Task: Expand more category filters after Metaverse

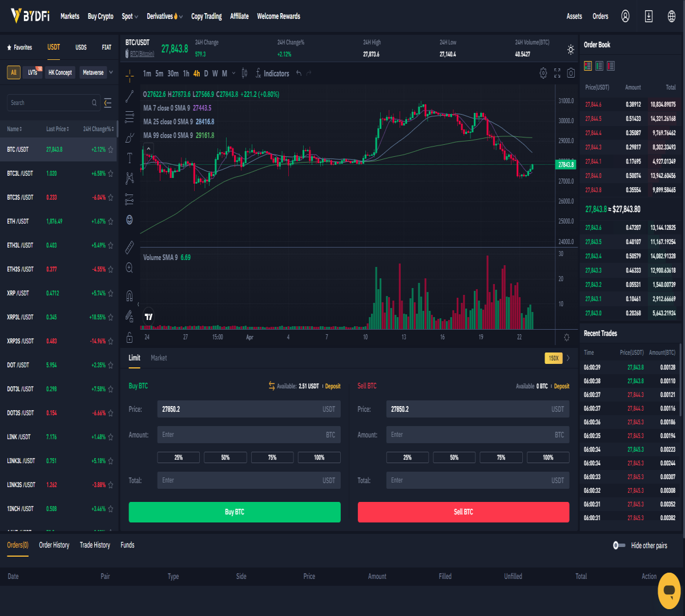Action: click(111, 72)
